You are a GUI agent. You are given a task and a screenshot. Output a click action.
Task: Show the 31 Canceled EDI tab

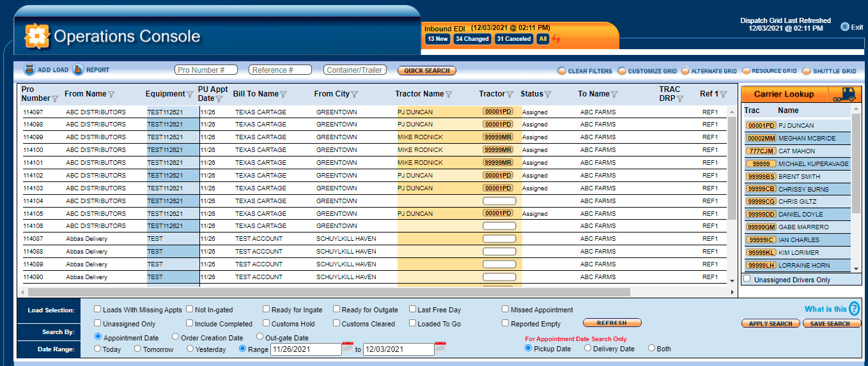point(514,39)
